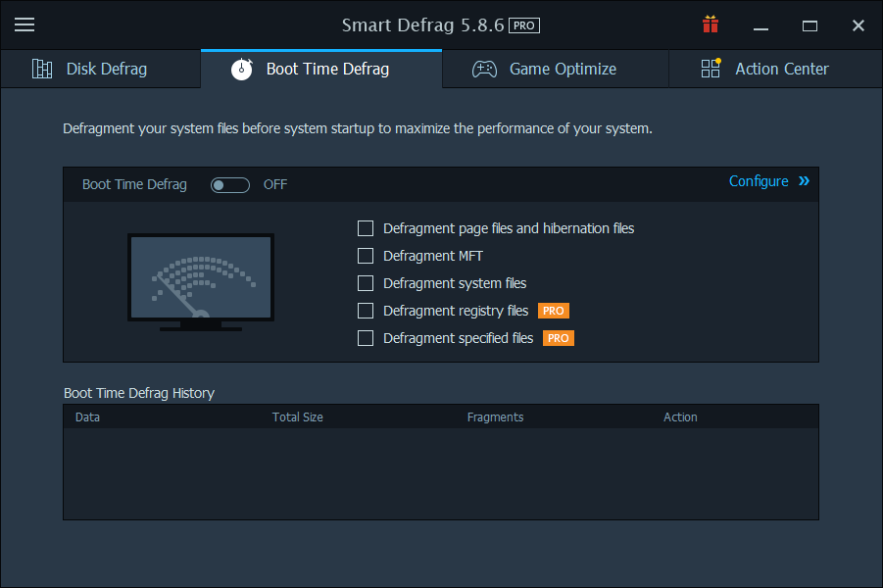Enable the Defragment MFT checkbox

366,256
